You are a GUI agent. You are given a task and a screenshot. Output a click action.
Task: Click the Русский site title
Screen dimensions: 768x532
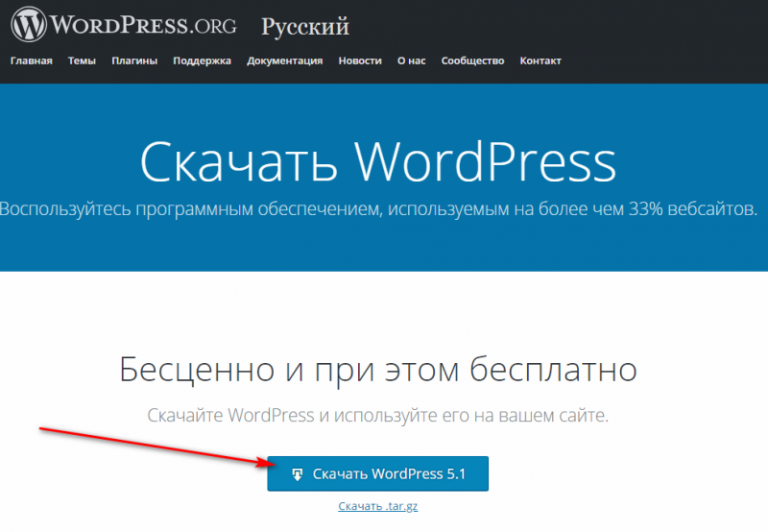point(305,27)
